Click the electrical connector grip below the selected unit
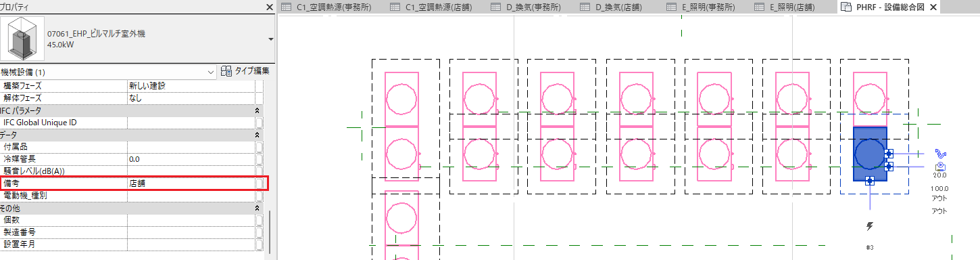 tap(870, 180)
